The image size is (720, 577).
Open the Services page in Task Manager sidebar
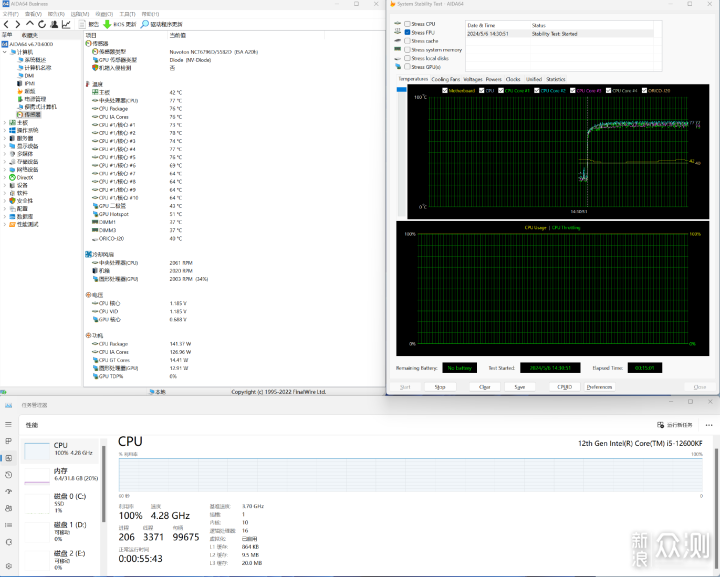pyautogui.click(x=8, y=542)
